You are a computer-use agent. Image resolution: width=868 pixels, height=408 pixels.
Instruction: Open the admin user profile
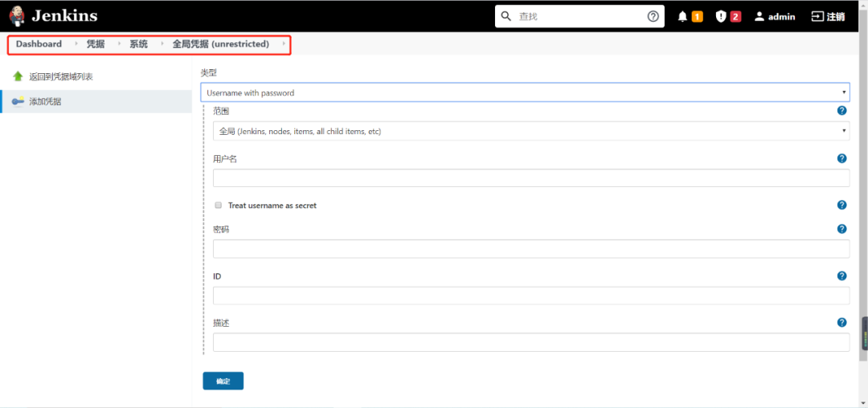(x=775, y=17)
